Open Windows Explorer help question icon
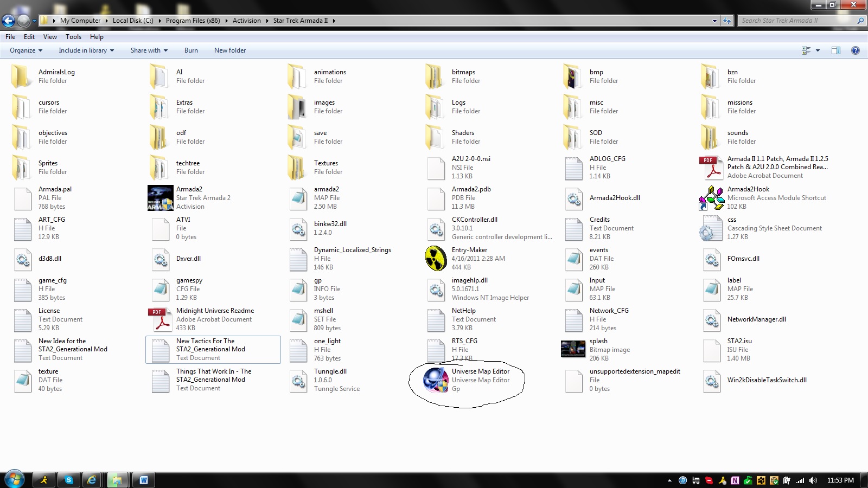Image resolution: width=868 pixels, height=488 pixels. 856,50
